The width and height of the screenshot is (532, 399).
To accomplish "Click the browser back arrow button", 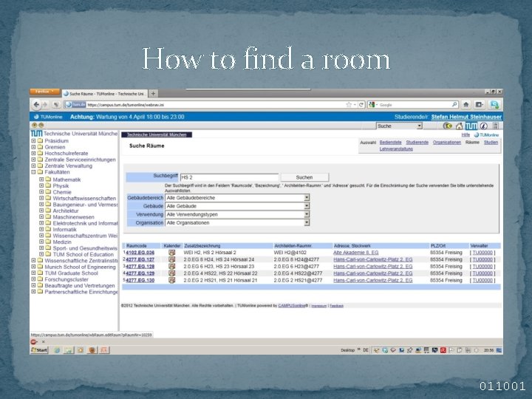I will coord(36,105).
